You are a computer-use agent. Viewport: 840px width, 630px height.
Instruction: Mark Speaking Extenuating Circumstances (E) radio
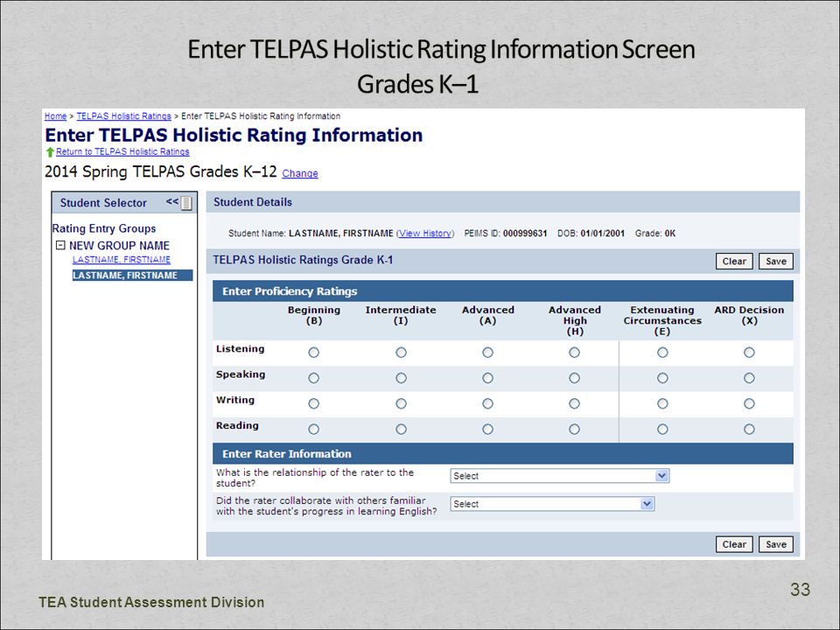[x=662, y=378]
